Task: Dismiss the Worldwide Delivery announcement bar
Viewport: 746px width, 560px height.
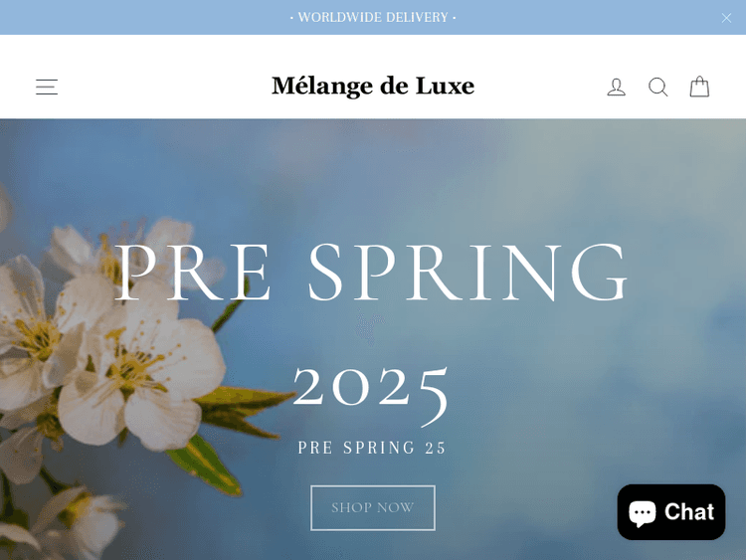Action: click(x=726, y=18)
